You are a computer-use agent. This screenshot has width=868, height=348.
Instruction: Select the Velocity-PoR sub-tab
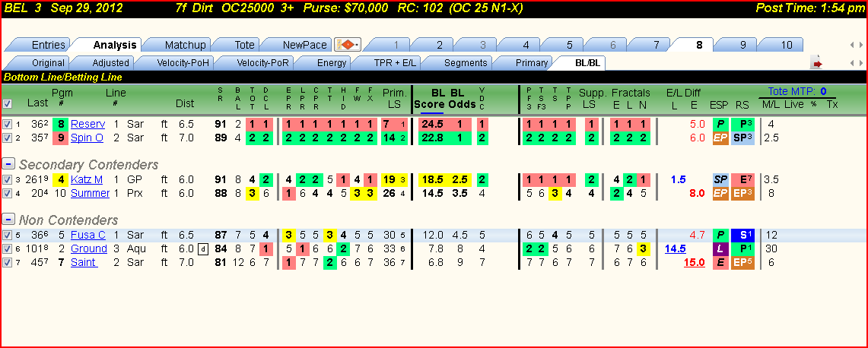pyautogui.click(x=263, y=63)
